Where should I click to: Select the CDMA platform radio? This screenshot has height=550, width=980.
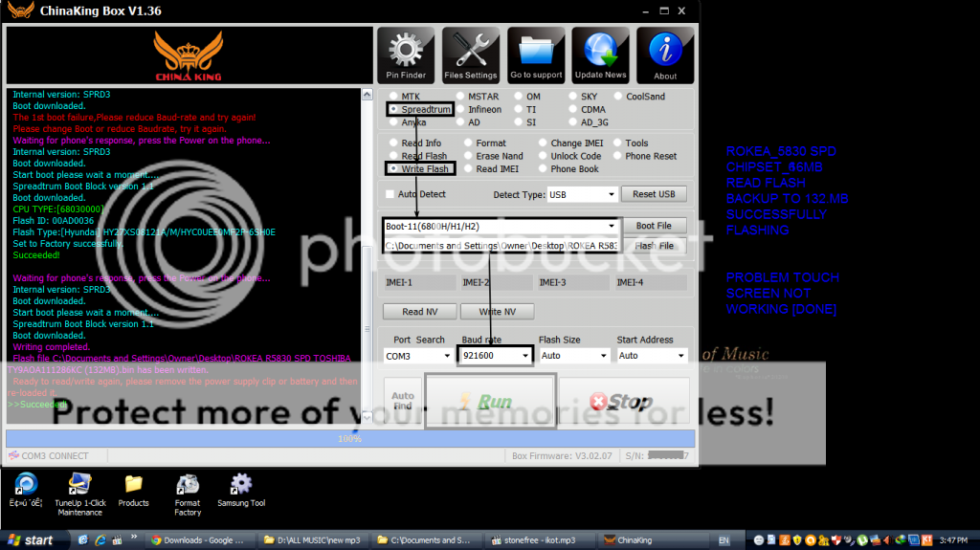(x=573, y=109)
